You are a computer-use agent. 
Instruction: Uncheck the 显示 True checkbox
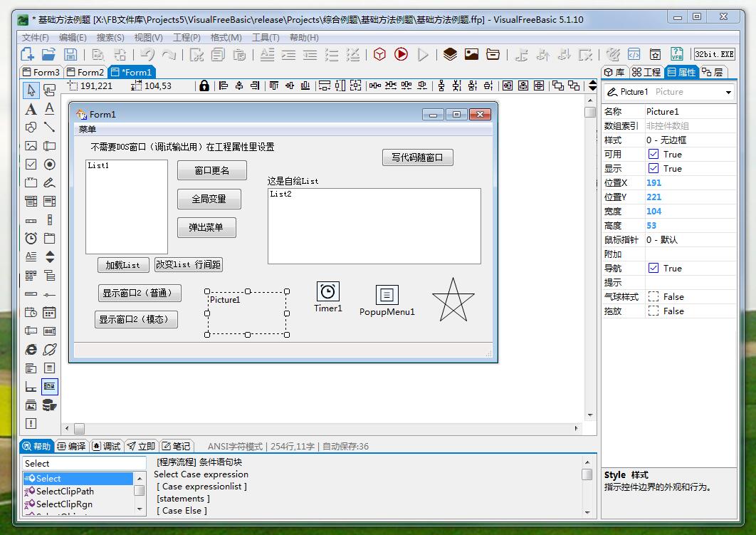tap(653, 168)
